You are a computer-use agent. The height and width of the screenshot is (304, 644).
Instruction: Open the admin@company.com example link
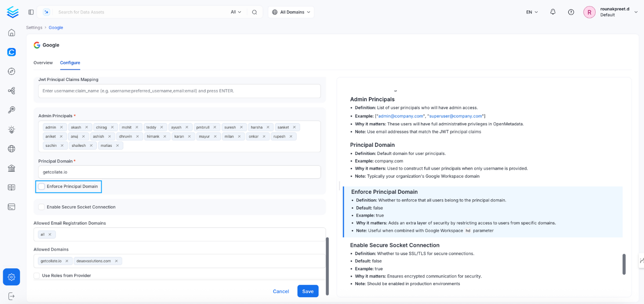pos(401,116)
